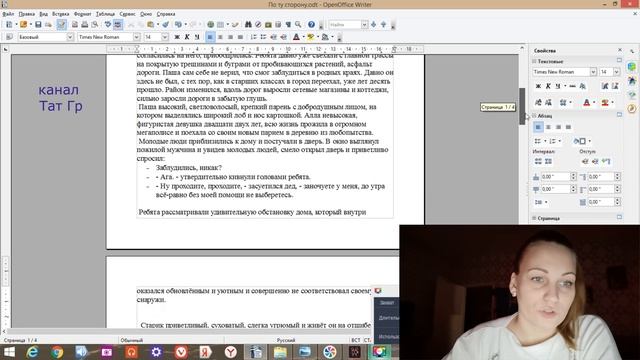640x360 pixels.
Task: Collapse the Текстовые section in sidebar
Action: (534, 61)
